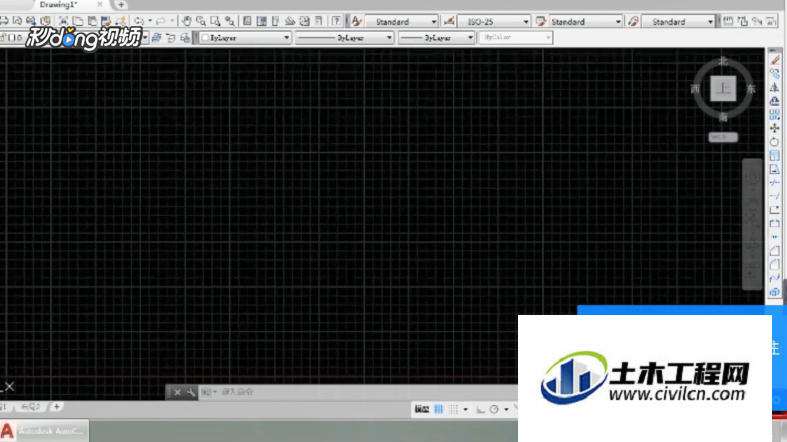Click the Redo arrow icon
Screen dimensions: 787x442
point(160,21)
